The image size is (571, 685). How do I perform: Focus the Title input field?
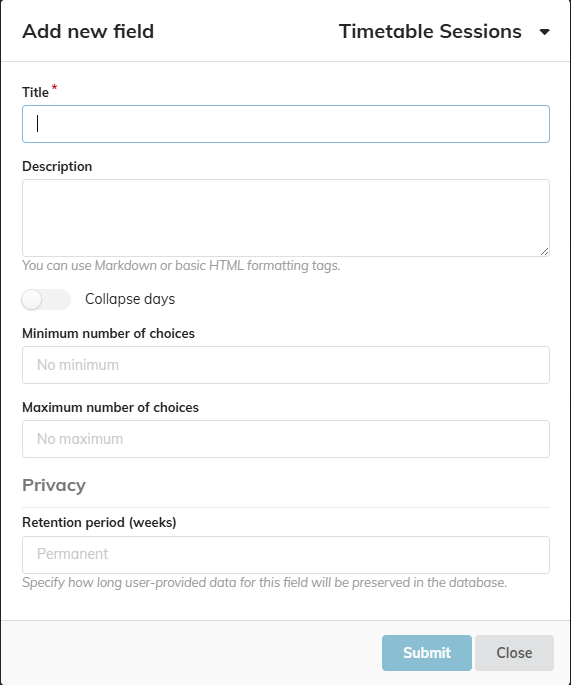[286, 124]
